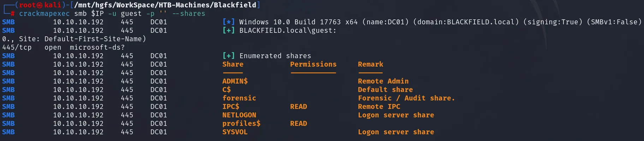Click the --shares flag in command
Viewport: 644px width, 141px height.
click(x=189, y=14)
